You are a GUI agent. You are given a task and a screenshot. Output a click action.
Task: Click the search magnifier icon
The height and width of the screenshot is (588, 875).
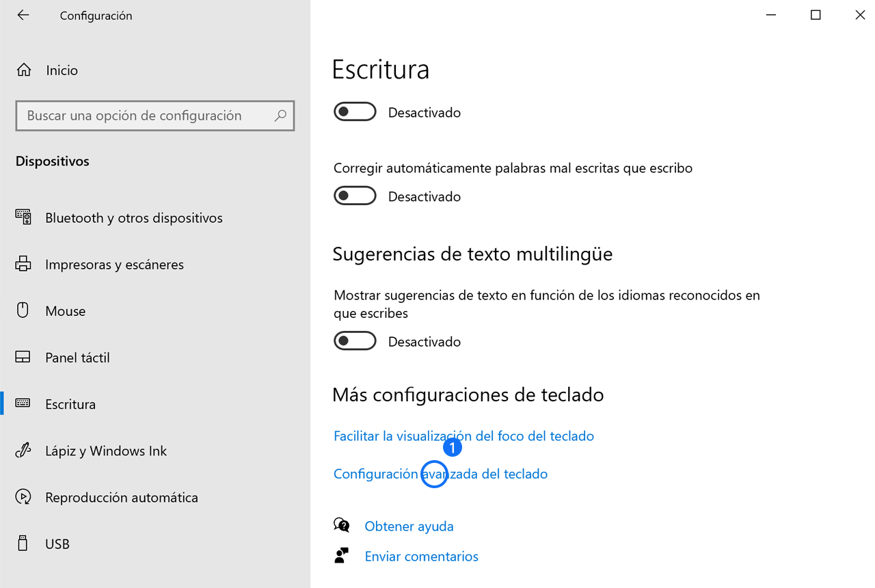pyautogui.click(x=280, y=116)
